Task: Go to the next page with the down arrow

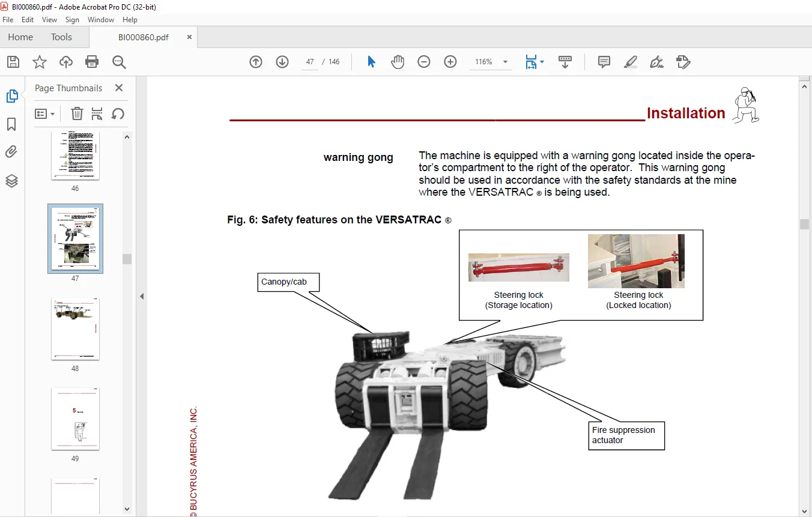Action: tap(282, 62)
